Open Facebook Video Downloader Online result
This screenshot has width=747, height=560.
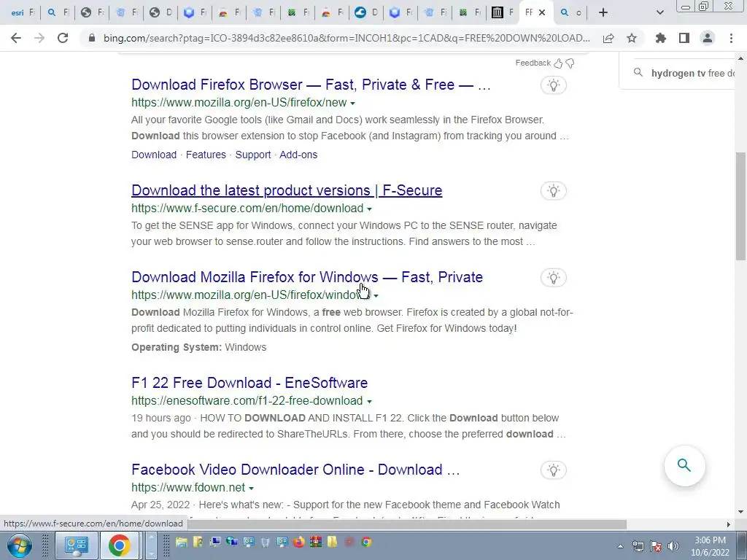click(295, 470)
